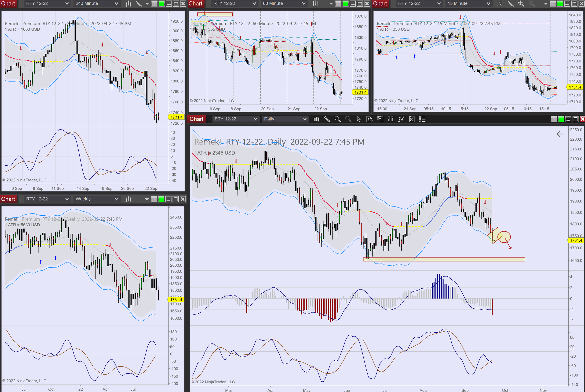Open drawing tools pencil in Daily chart
Viewport: 585px width, 392px height.
(x=327, y=119)
